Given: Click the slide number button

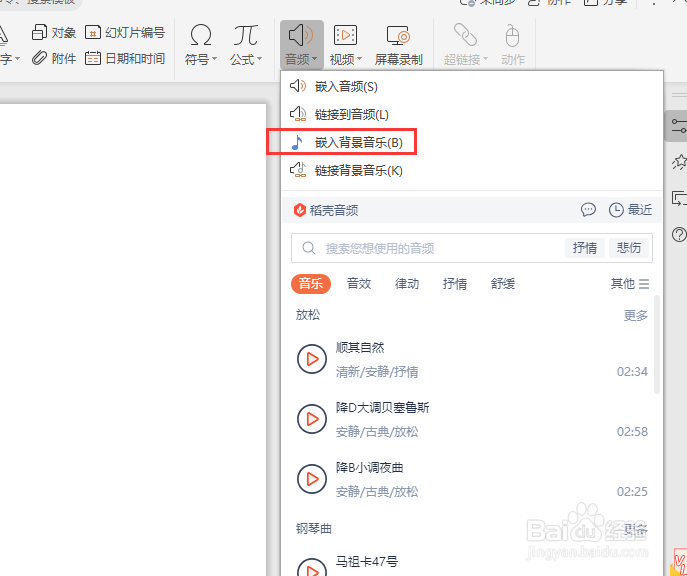Looking at the screenshot, I should [x=125, y=33].
